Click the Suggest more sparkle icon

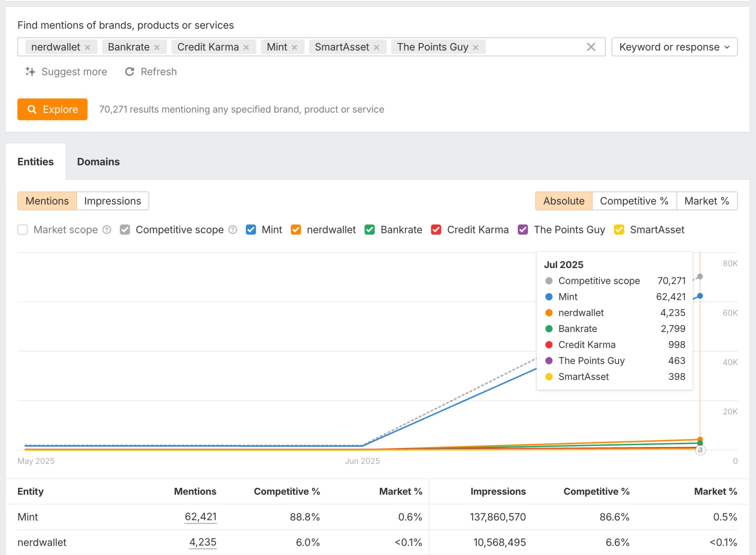(x=31, y=72)
